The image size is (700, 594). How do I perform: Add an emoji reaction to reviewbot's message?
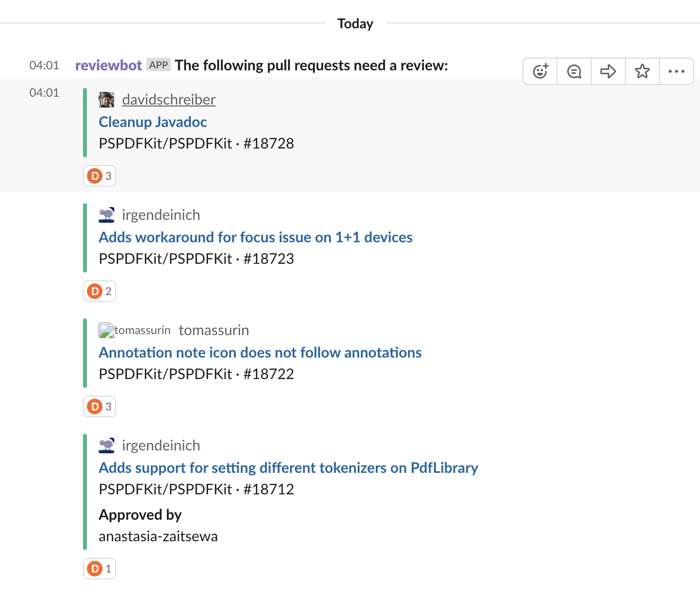[539, 71]
